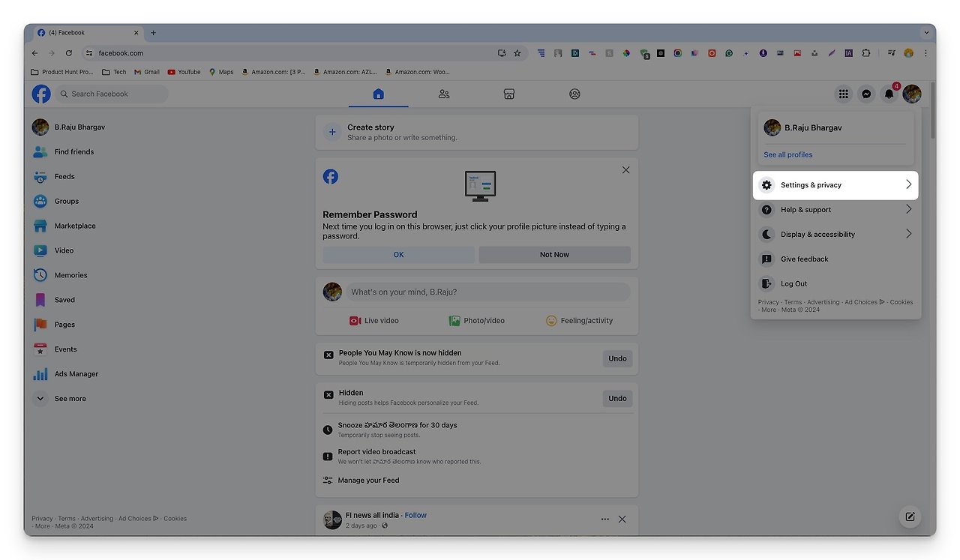Click the new message compose icon

[910, 517]
